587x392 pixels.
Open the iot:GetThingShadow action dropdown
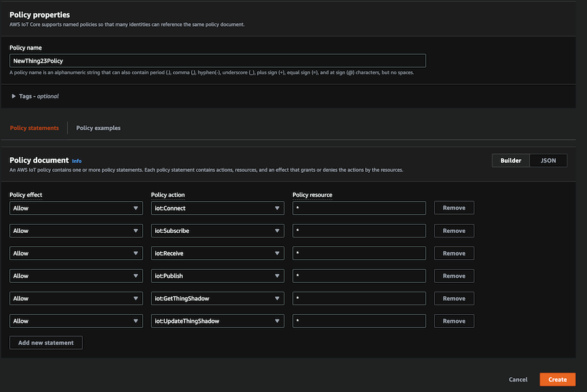pyautogui.click(x=217, y=299)
